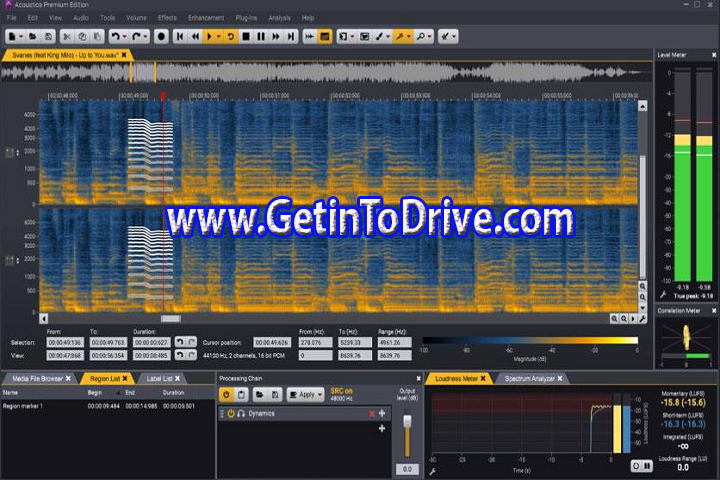Go to the start of the track
This screenshot has height=480, width=720.
click(180, 36)
